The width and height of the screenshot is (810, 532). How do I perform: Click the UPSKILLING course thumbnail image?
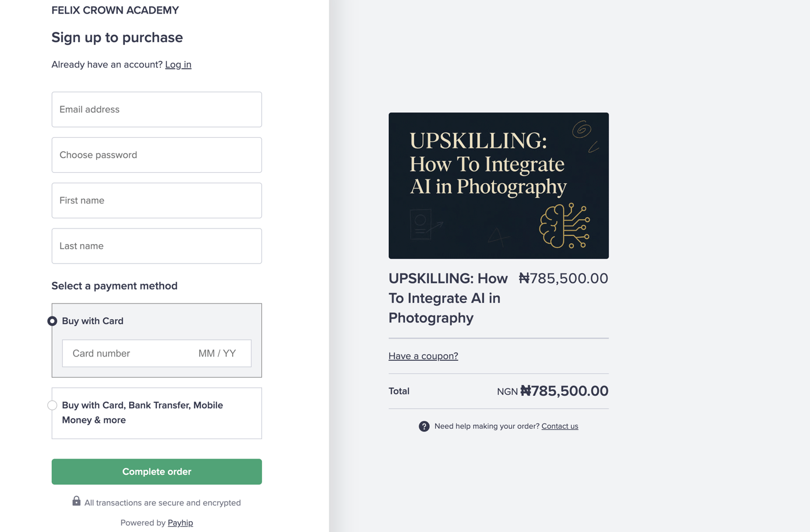498,185
